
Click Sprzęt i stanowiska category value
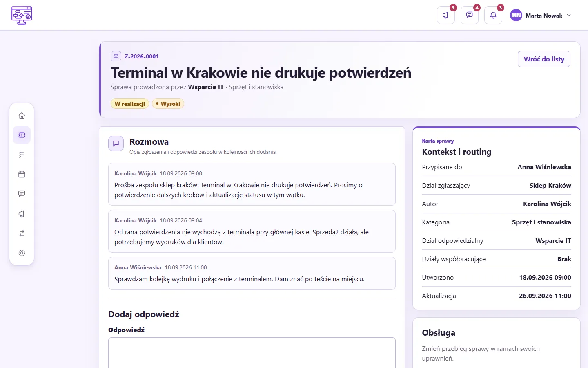[x=541, y=222]
